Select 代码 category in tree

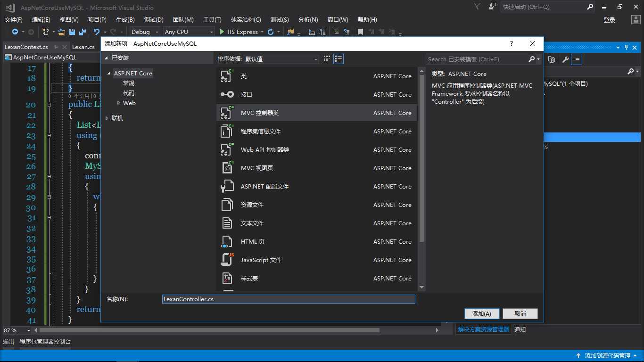pyautogui.click(x=129, y=93)
